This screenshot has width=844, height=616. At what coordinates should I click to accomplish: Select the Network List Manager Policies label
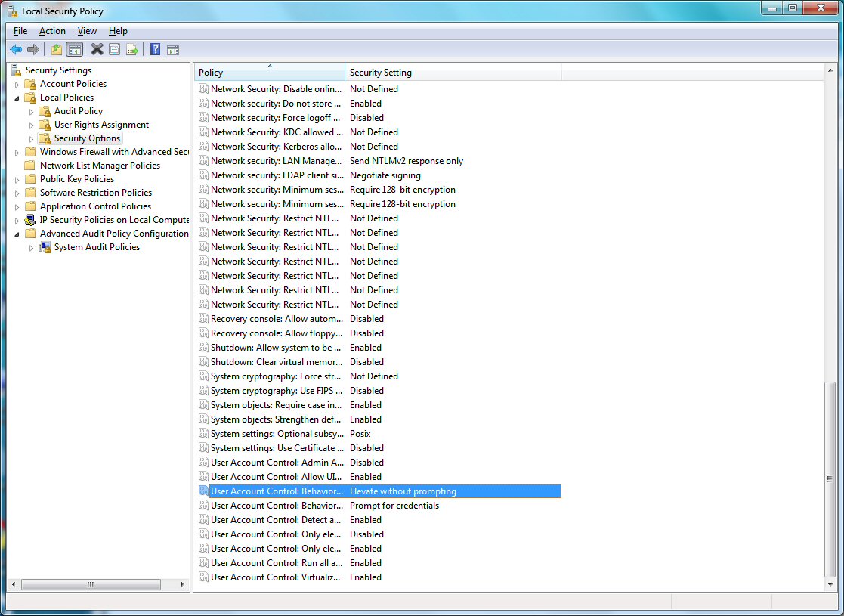tap(100, 166)
